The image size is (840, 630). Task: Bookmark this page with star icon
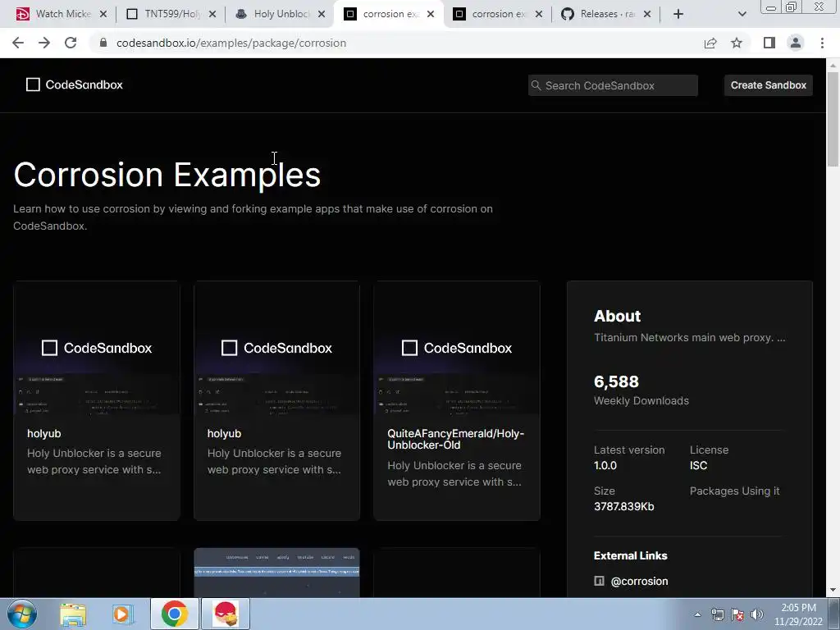(x=737, y=43)
